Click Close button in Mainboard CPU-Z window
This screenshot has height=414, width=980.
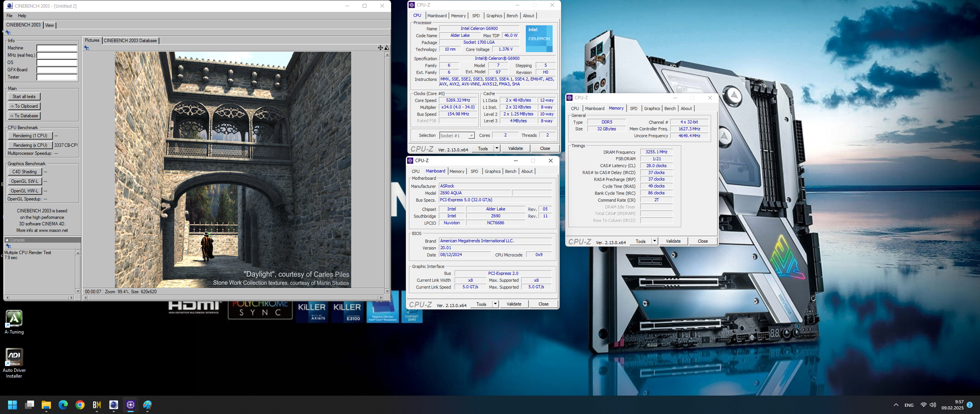click(x=543, y=304)
